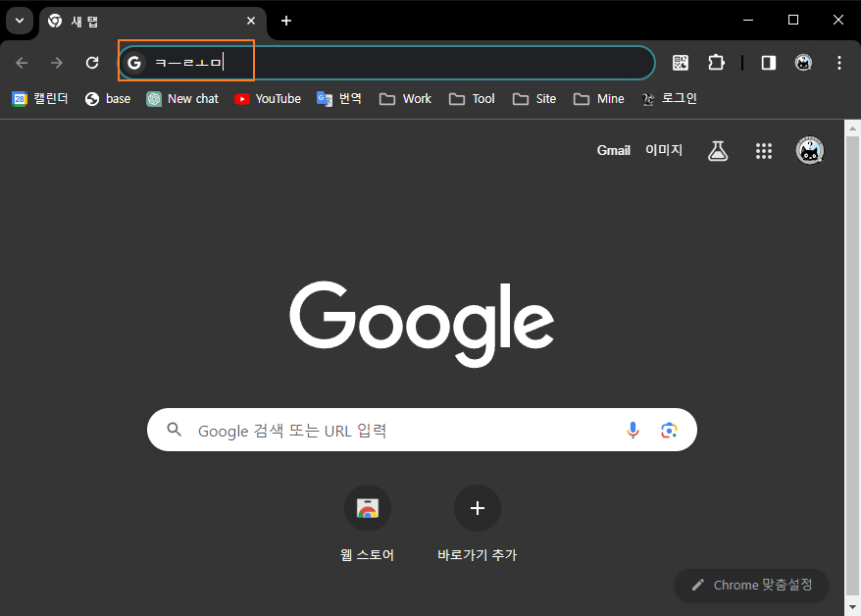The height and width of the screenshot is (616, 861).
Task: Click the Chrome 맞춤설정 button
Action: pos(751,586)
